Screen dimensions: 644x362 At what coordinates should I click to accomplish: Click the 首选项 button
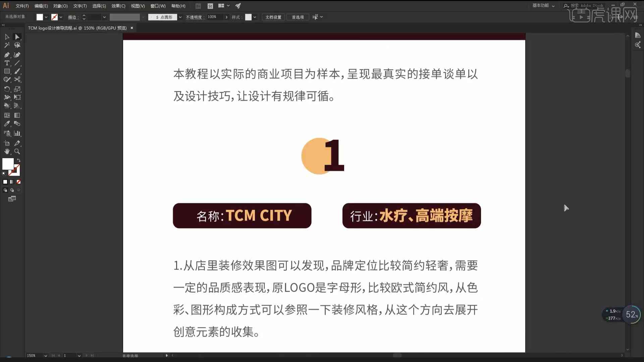pyautogui.click(x=297, y=17)
